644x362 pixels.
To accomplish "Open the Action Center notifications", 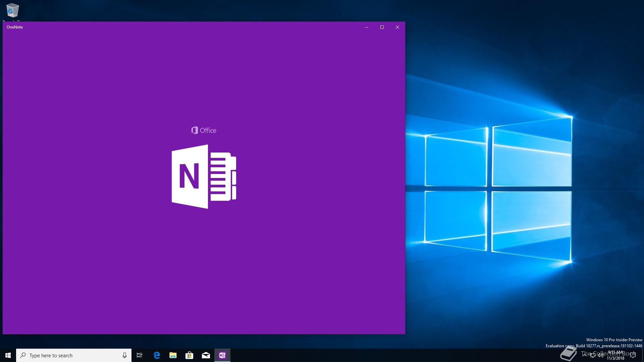I will (x=633, y=355).
